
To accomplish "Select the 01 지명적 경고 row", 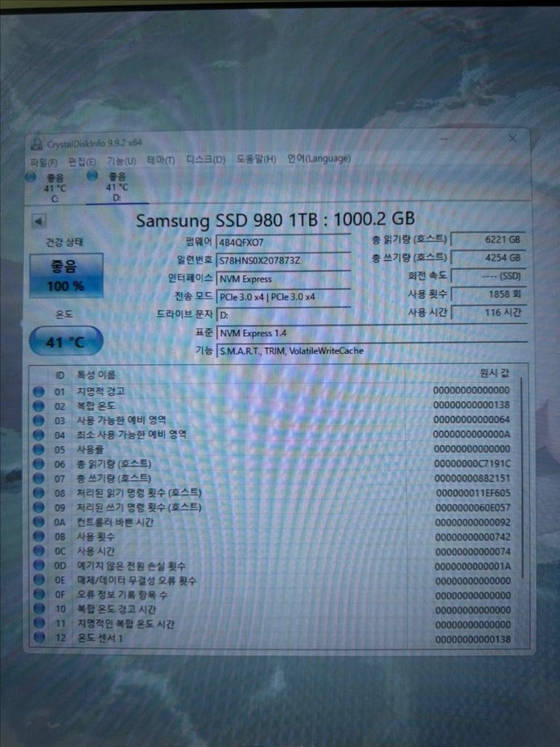I will tap(274, 391).
